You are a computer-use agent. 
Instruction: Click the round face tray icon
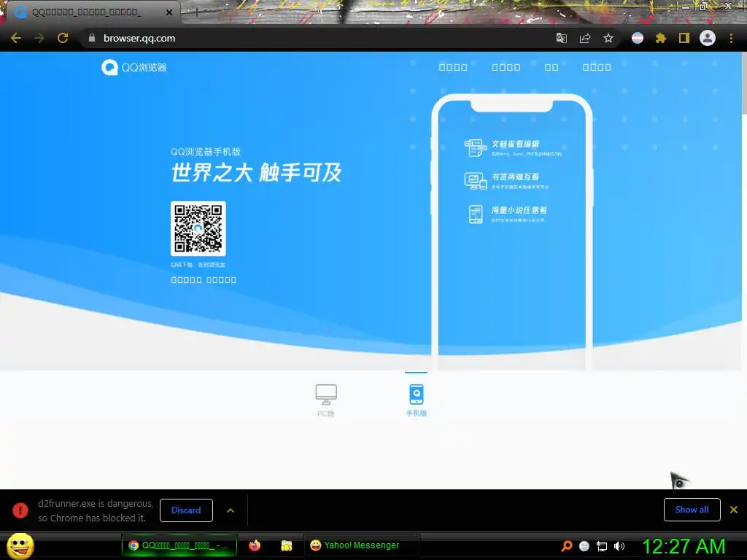pos(584,546)
